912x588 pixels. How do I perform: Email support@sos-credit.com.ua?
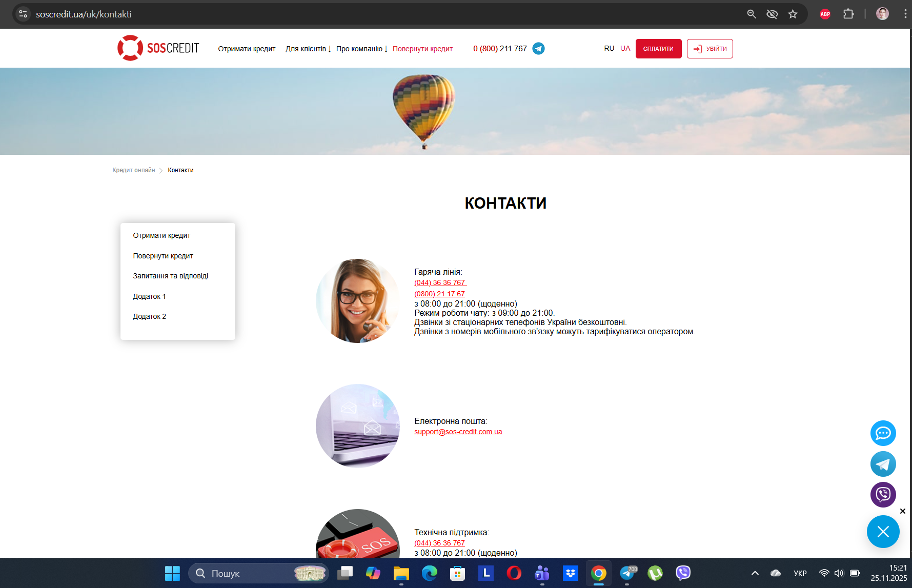(458, 432)
